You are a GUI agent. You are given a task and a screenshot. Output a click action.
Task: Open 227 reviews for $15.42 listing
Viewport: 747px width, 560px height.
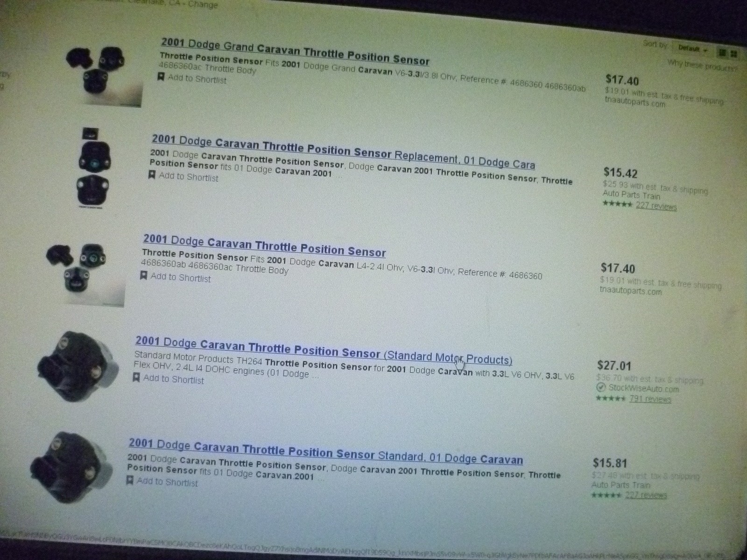[x=656, y=206]
